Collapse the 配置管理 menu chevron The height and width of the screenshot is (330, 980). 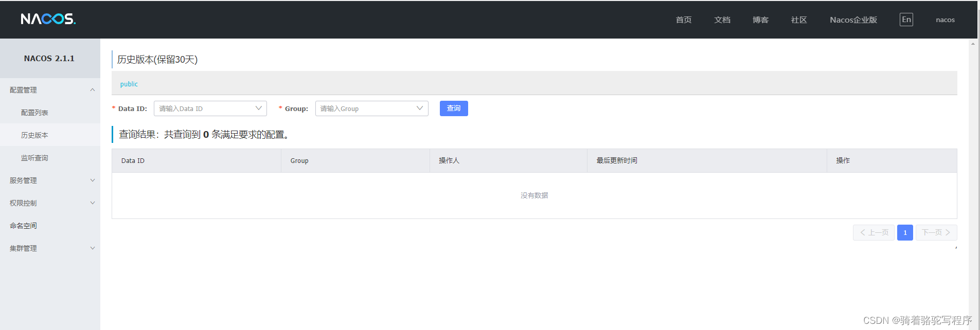coord(93,90)
